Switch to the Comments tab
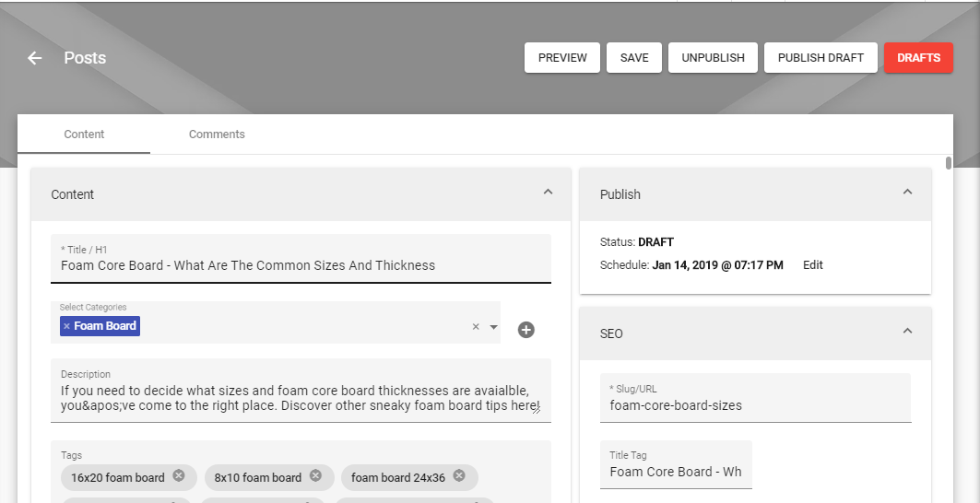 [217, 135]
